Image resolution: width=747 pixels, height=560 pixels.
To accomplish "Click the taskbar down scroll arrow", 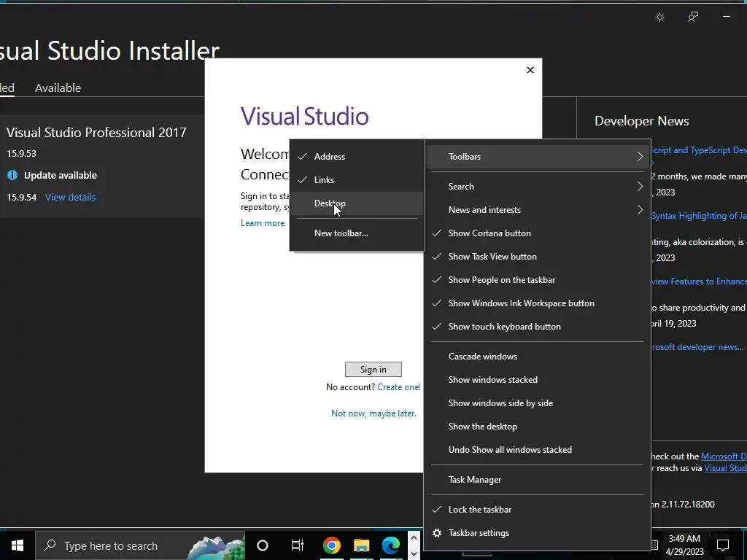I will pos(414,554).
